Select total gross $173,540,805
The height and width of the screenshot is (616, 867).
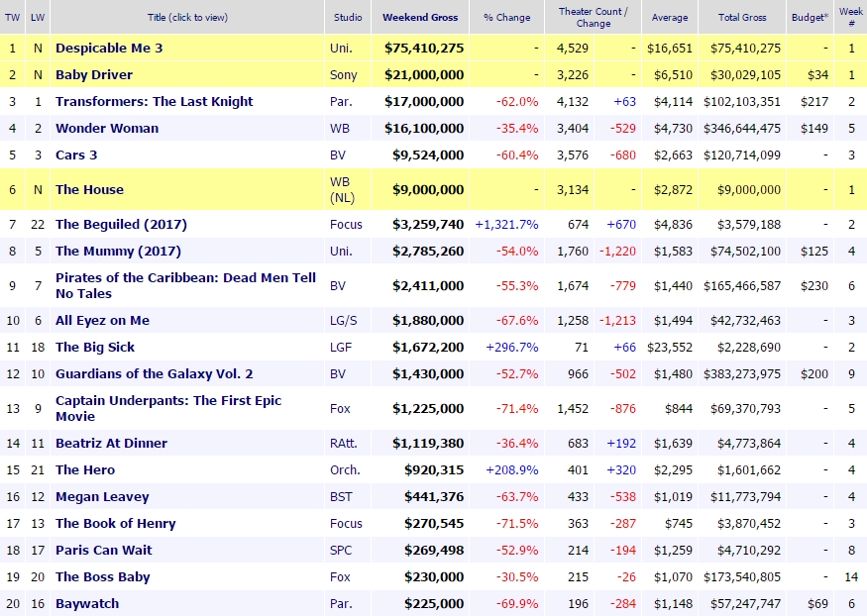[x=742, y=576]
